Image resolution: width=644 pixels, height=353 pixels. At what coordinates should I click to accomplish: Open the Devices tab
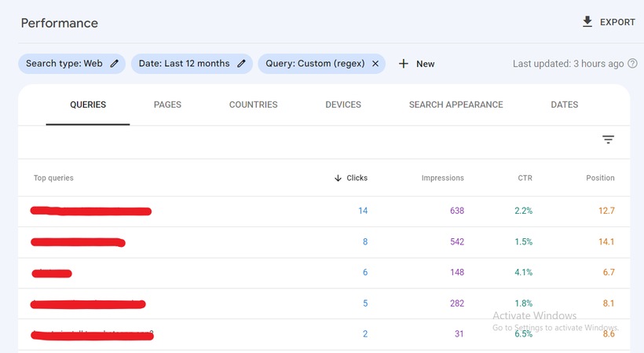343,105
